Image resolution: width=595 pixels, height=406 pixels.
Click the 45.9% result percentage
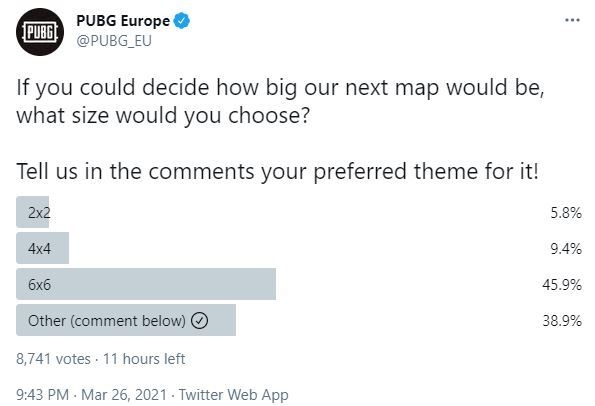click(562, 284)
